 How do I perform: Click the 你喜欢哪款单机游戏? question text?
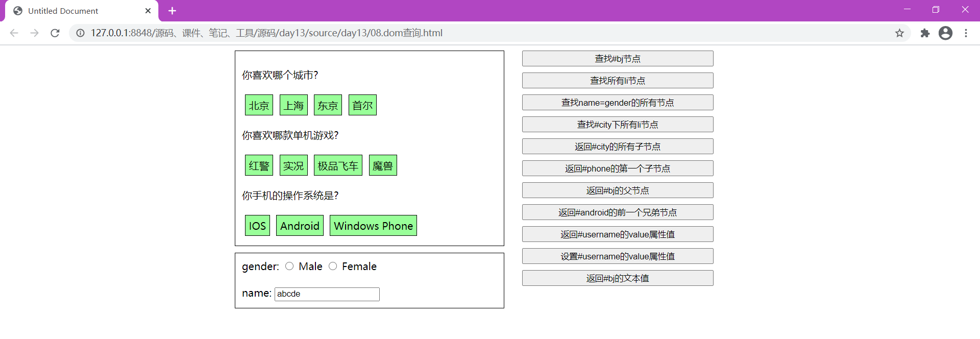pyautogui.click(x=290, y=135)
